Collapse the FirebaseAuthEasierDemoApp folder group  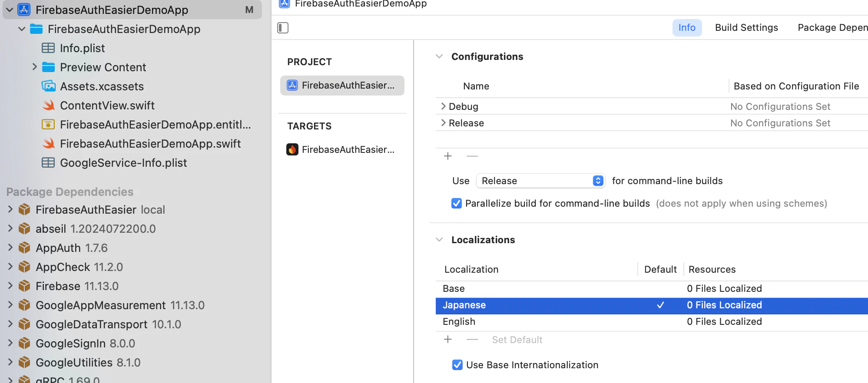[22, 29]
